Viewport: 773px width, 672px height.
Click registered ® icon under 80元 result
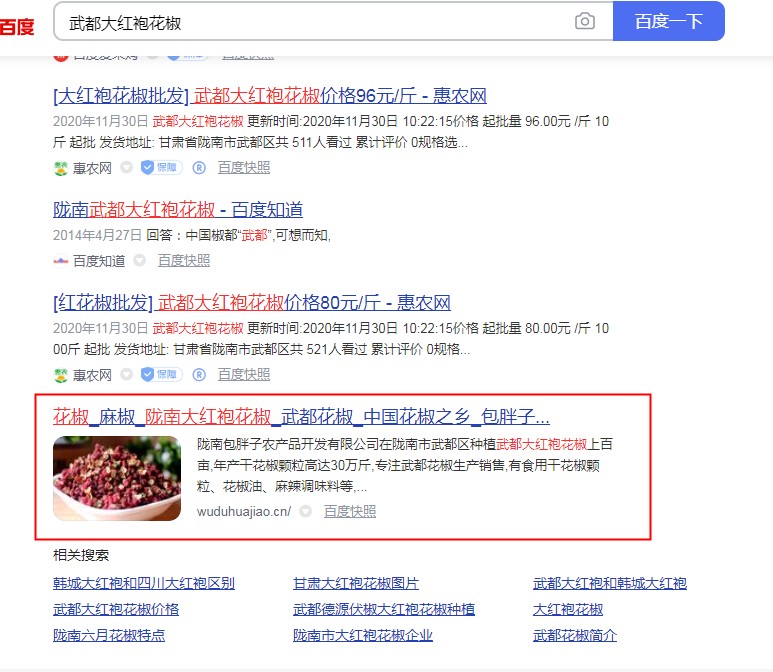tap(199, 375)
